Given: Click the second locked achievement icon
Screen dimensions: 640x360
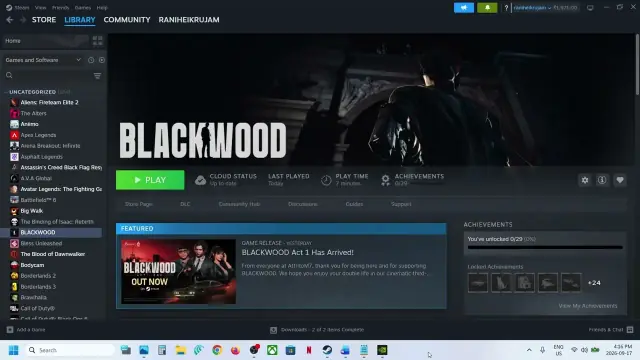Looking at the screenshot, I should [x=501, y=282].
